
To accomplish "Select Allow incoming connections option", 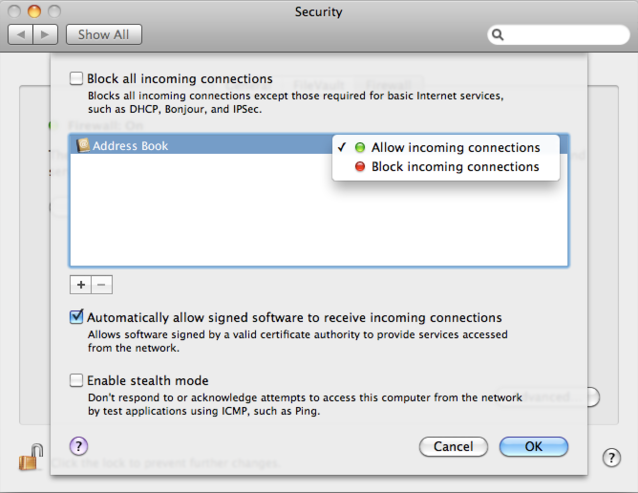I will 455,148.
